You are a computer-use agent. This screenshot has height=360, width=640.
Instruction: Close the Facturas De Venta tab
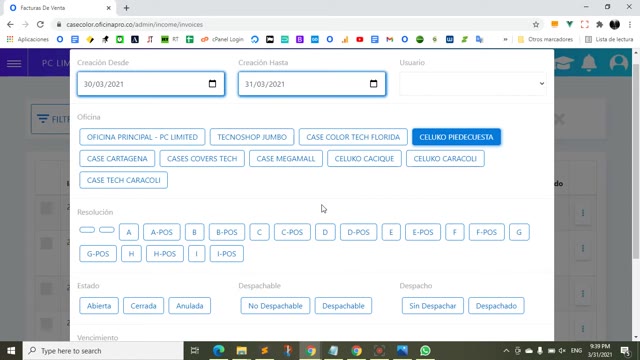click(109, 8)
